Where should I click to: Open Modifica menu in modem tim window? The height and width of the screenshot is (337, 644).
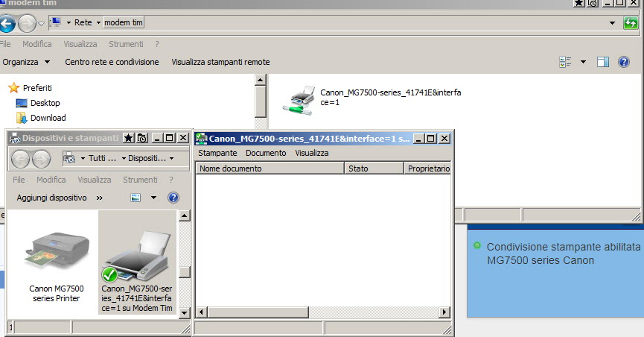pos(37,44)
